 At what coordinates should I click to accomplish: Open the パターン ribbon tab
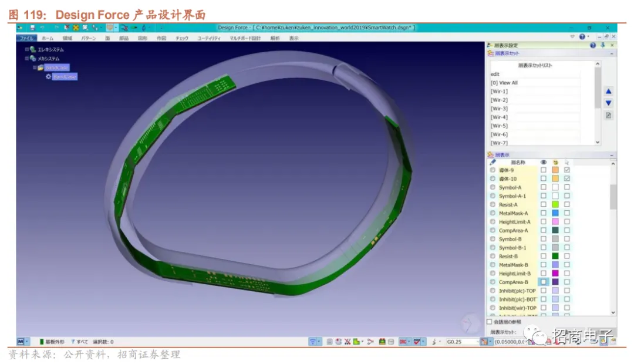[x=88, y=38]
